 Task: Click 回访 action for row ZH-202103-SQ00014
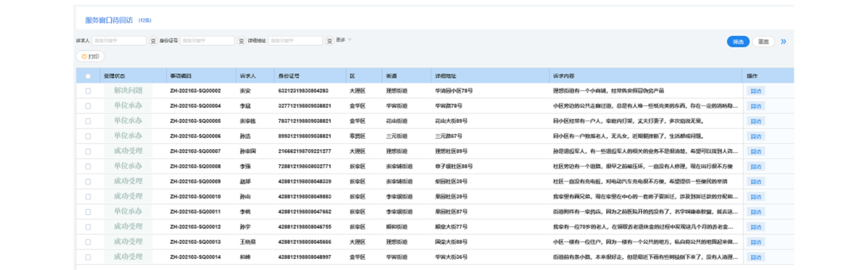[x=755, y=257]
